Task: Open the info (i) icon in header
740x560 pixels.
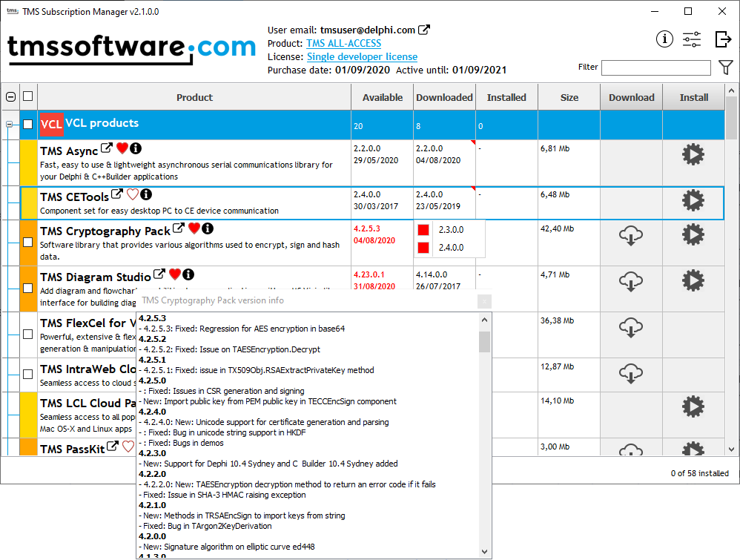Action: [x=664, y=39]
